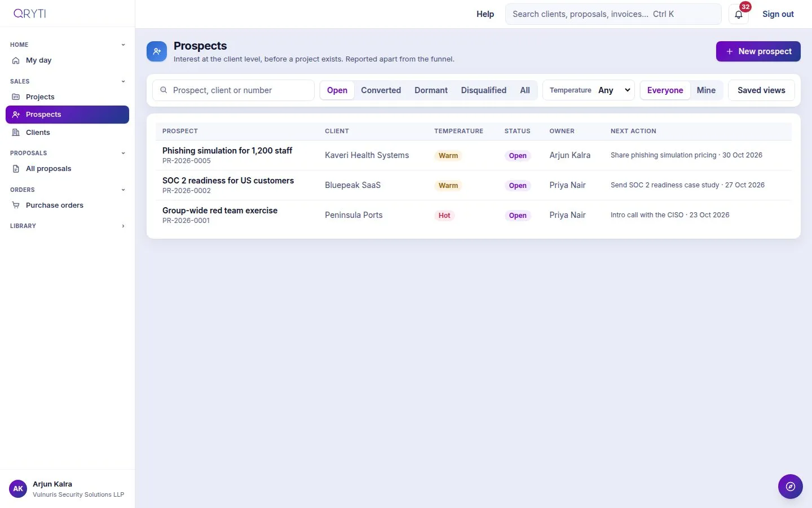The height and width of the screenshot is (508, 812).
Task: Toggle owner filter to Everyone
Action: point(665,90)
